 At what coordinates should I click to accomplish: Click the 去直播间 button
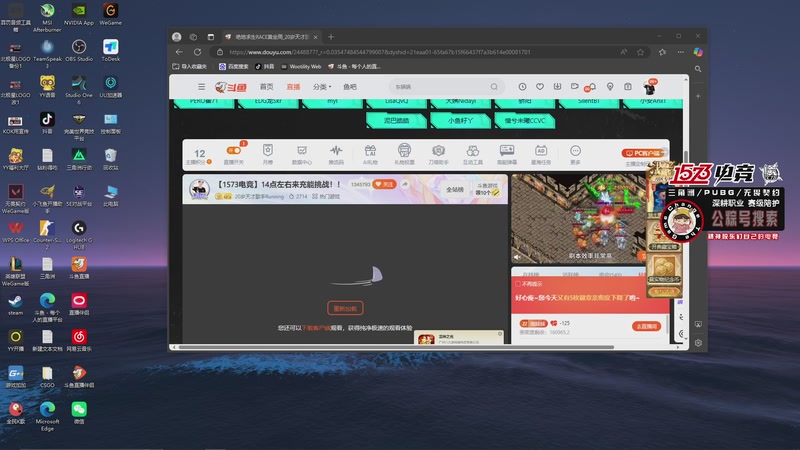[646, 326]
